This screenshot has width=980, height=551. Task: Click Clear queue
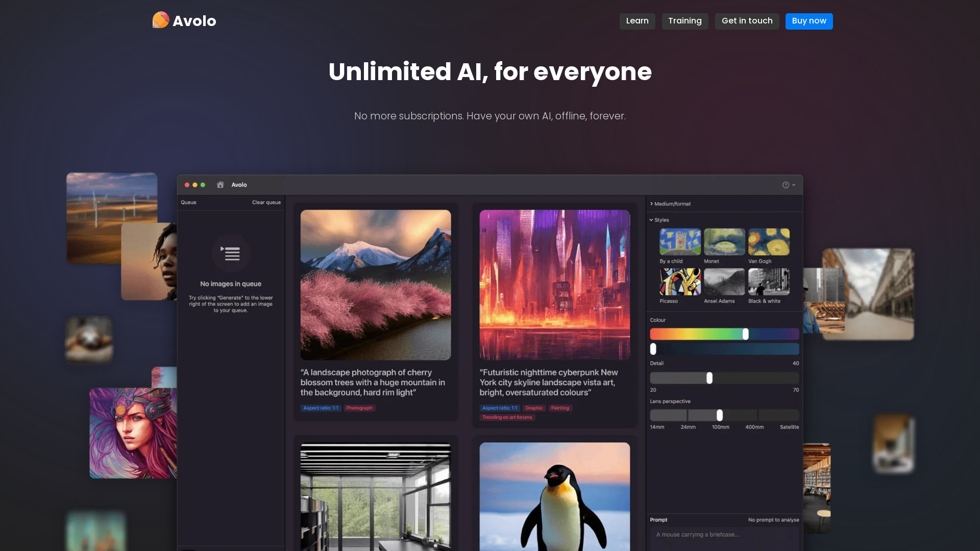[x=266, y=203]
